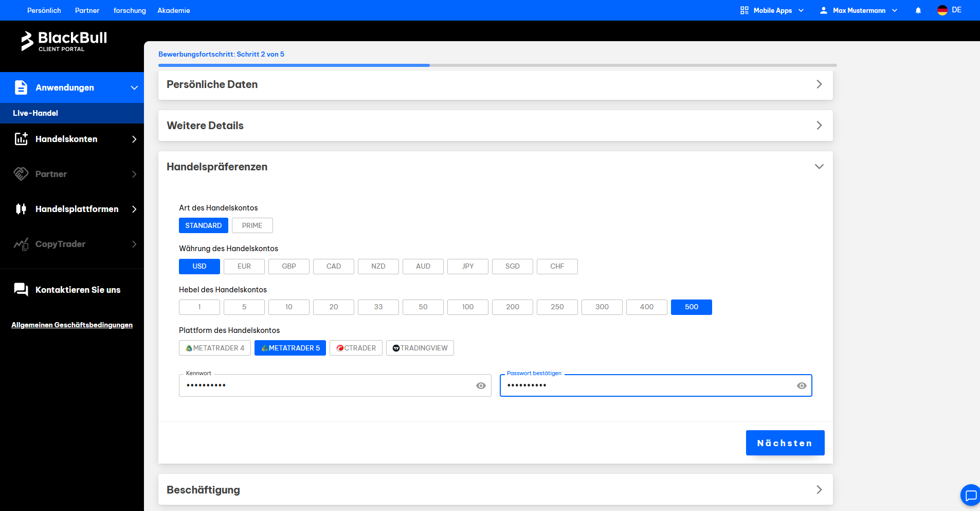This screenshot has width=980, height=511.
Task: Expand the Persönliche Daten section
Action: click(x=496, y=84)
